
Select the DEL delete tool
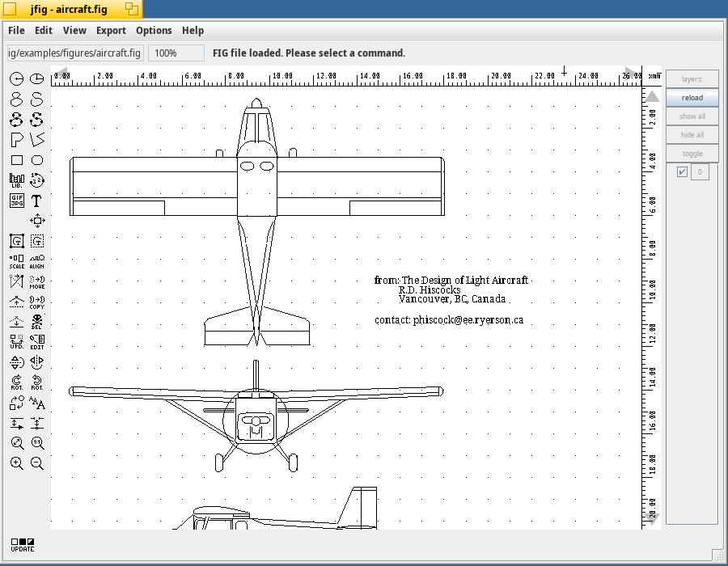pyautogui.click(x=37, y=322)
